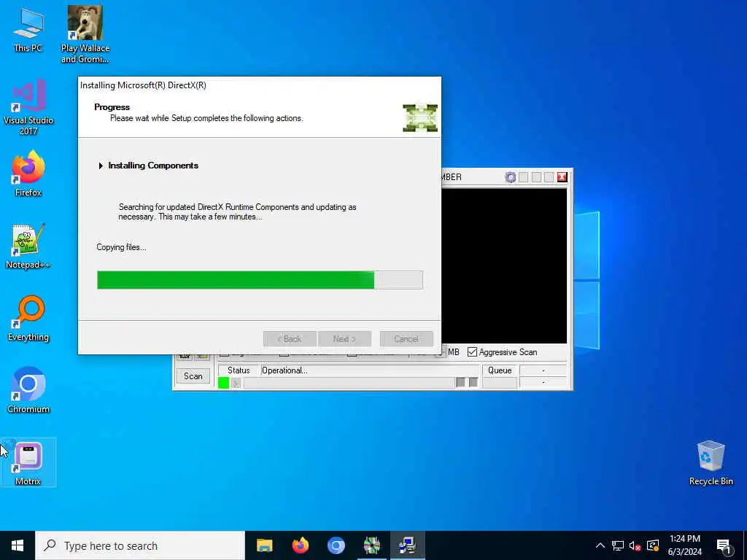Open the notification center icon
The image size is (747, 560).
724,545
